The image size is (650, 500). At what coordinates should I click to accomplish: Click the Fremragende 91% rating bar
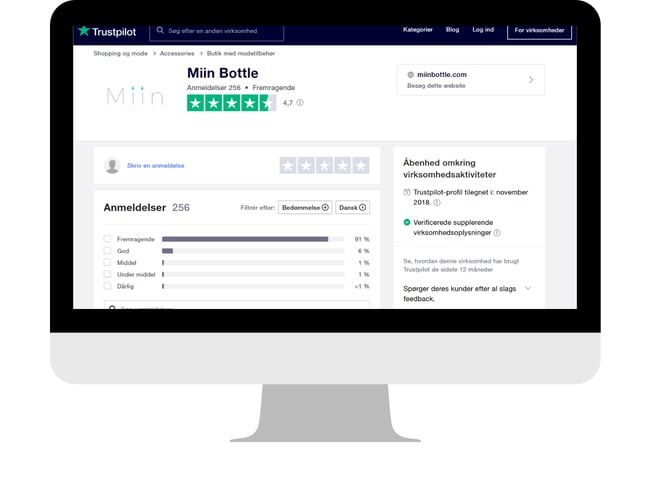253,239
